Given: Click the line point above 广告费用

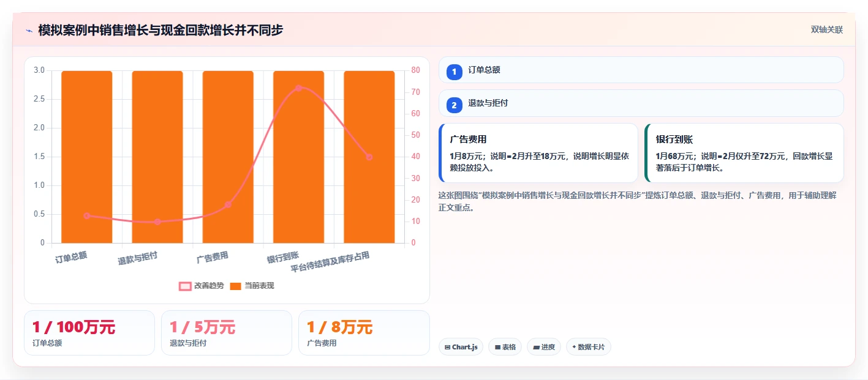Looking at the screenshot, I should [228, 204].
